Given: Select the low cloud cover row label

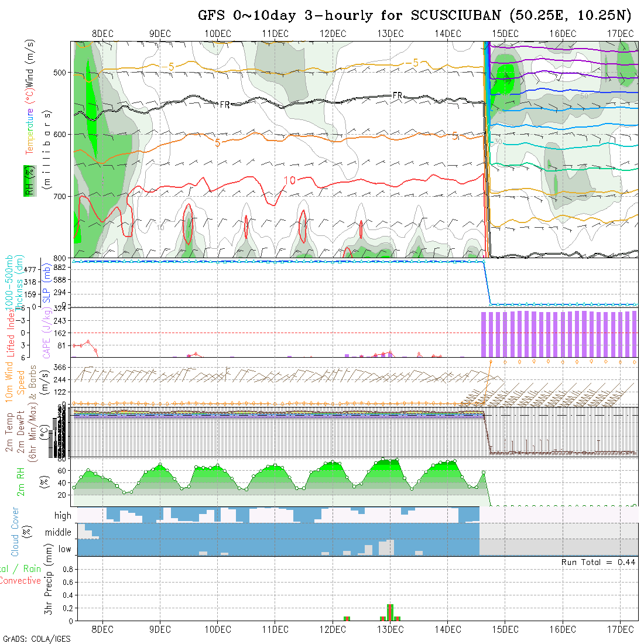Looking at the screenshot, I should 64,549.
